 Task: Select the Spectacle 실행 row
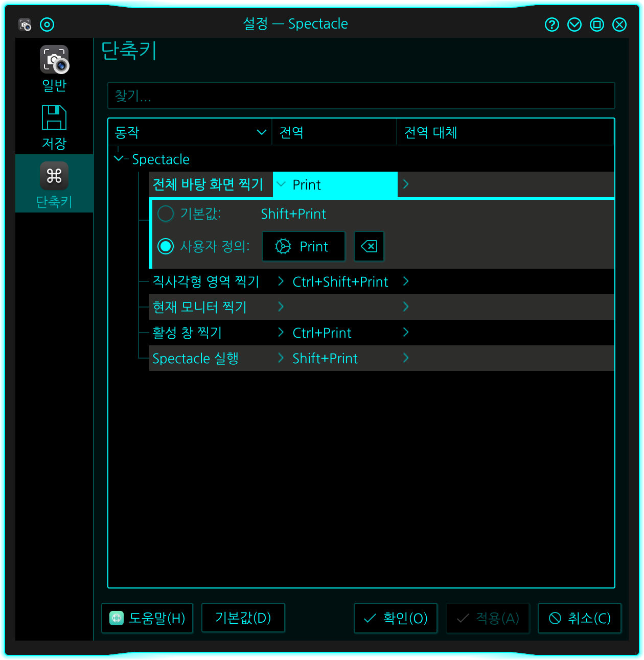tap(381, 358)
